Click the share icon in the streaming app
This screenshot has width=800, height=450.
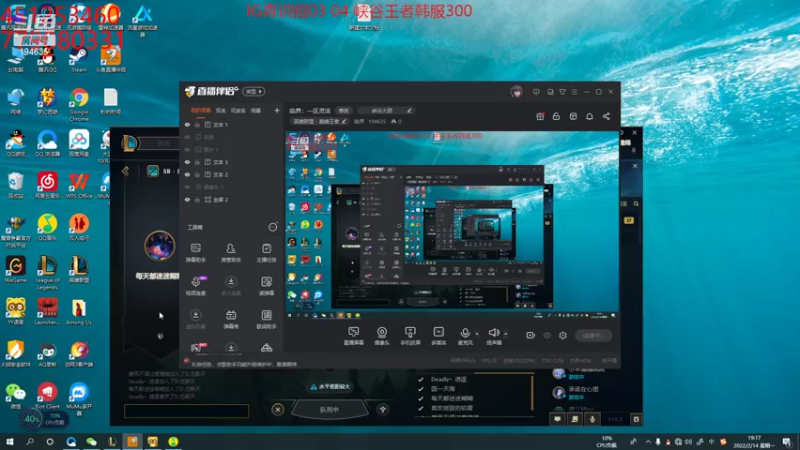(606, 116)
